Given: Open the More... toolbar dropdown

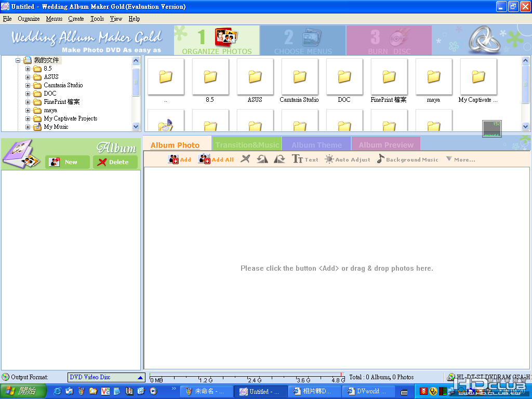Looking at the screenshot, I should click(460, 159).
